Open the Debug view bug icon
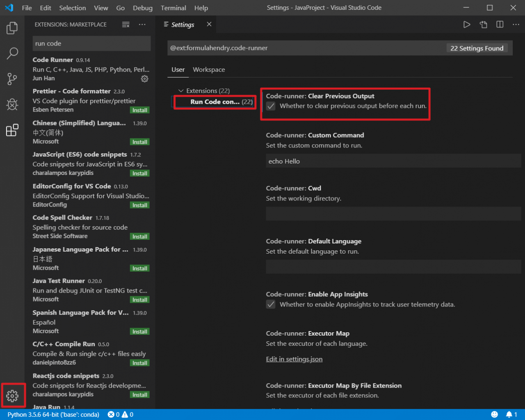525x420 pixels. coord(12,104)
